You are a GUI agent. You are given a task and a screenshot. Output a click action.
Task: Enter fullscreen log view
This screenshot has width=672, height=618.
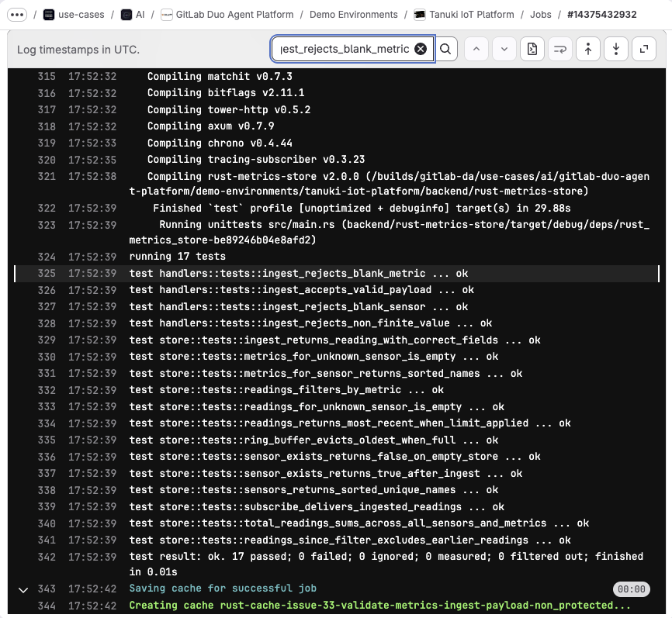pyautogui.click(x=644, y=50)
